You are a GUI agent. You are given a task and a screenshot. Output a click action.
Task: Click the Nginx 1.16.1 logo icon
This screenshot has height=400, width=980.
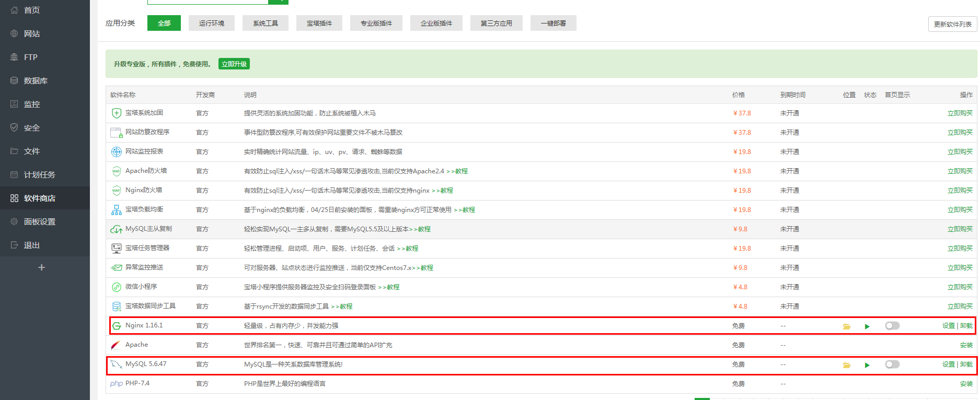pos(117,326)
